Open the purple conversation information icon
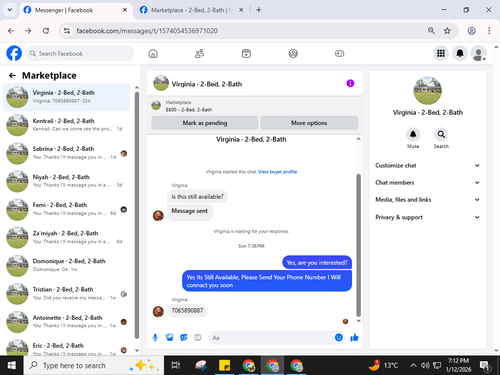500x375 pixels. coord(350,83)
